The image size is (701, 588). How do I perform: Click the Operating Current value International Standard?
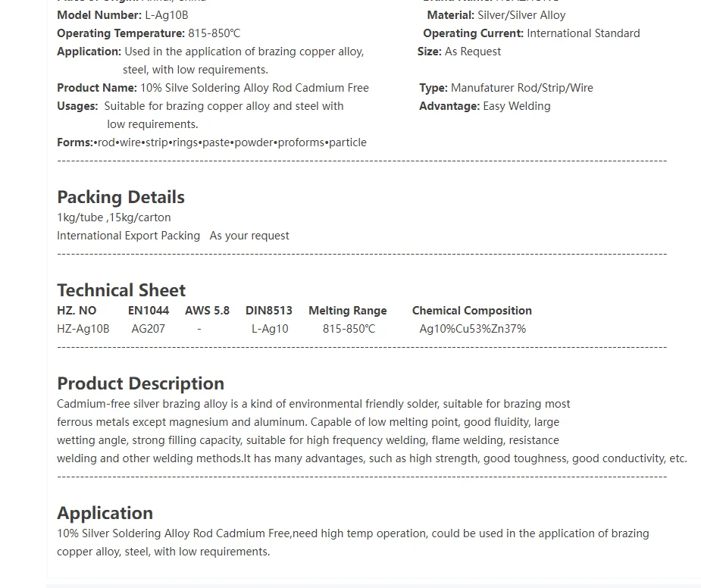pos(583,33)
